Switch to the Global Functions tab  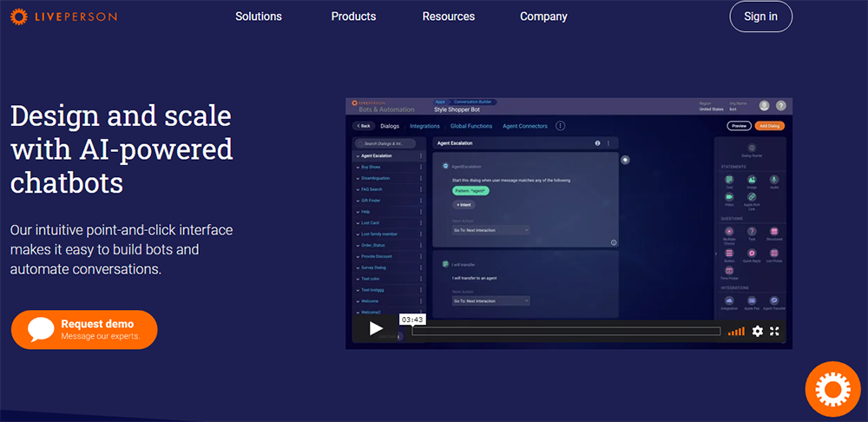(471, 126)
